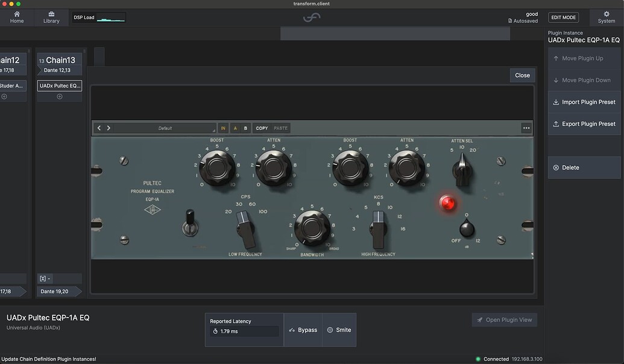This screenshot has height=364, width=624.
Task: Click the high ATTEN knob
Action: (x=407, y=168)
